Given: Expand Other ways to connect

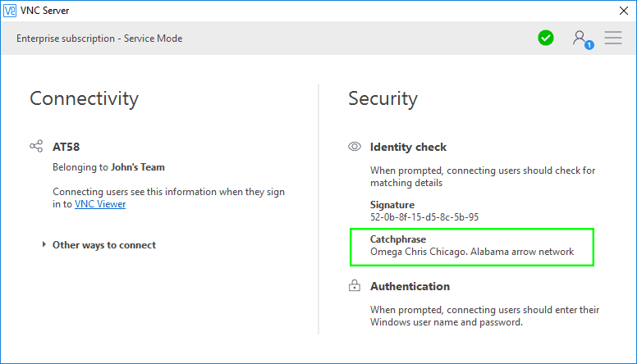Looking at the screenshot, I should (103, 244).
